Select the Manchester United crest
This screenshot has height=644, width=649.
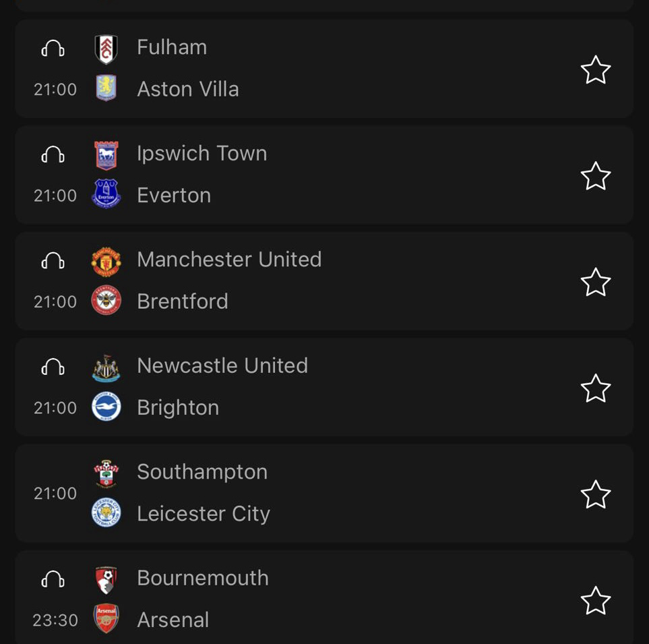[106, 262]
